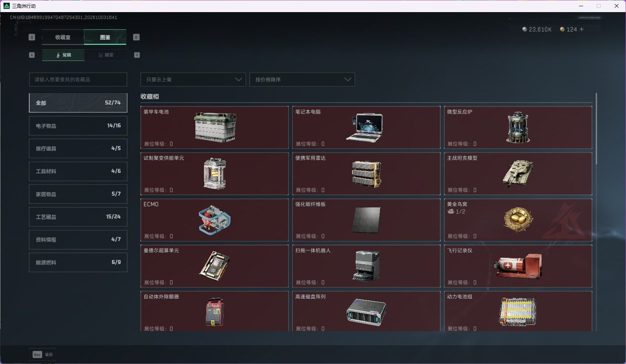Click the 试制聚变供能单元 item image
Viewport: 626px width, 364px height.
tap(215, 173)
